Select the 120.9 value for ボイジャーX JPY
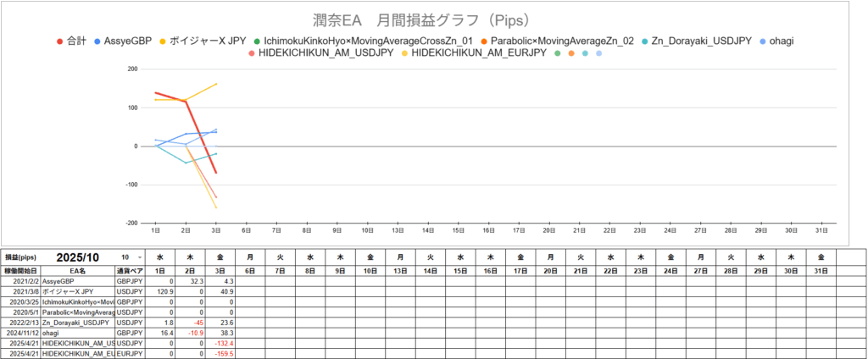The height and width of the screenshot is (359, 868). [x=159, y=290]
